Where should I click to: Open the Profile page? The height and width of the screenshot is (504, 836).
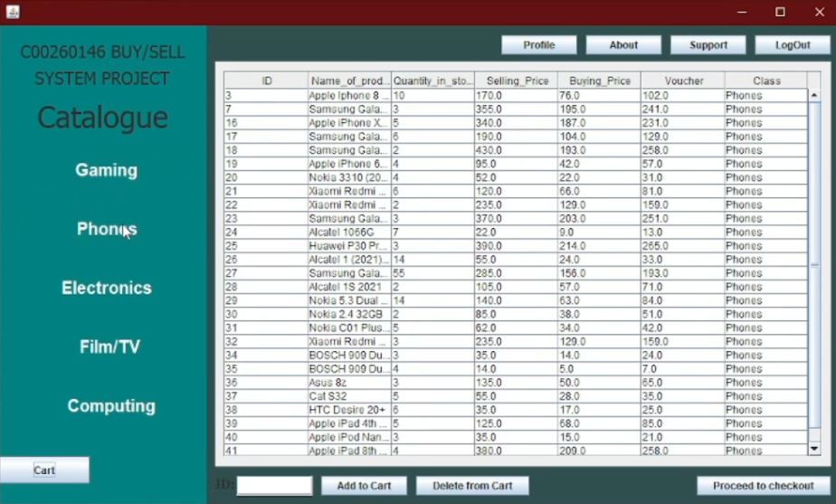pos(538,45)
